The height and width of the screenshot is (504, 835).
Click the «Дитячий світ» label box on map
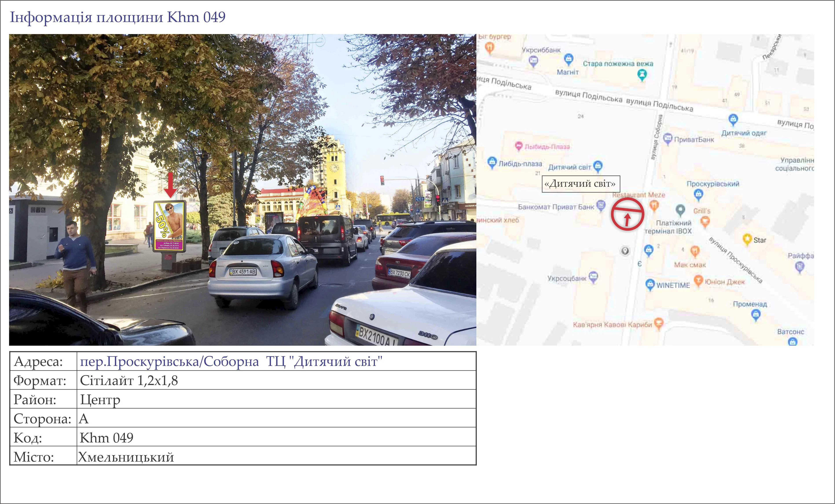click(580, 184)
